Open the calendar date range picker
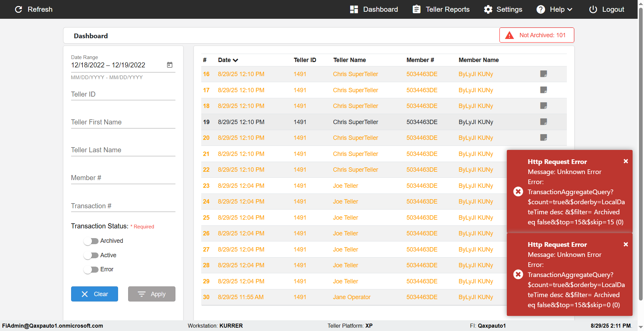Screen dimensions: 644x331 click(170, 65)
